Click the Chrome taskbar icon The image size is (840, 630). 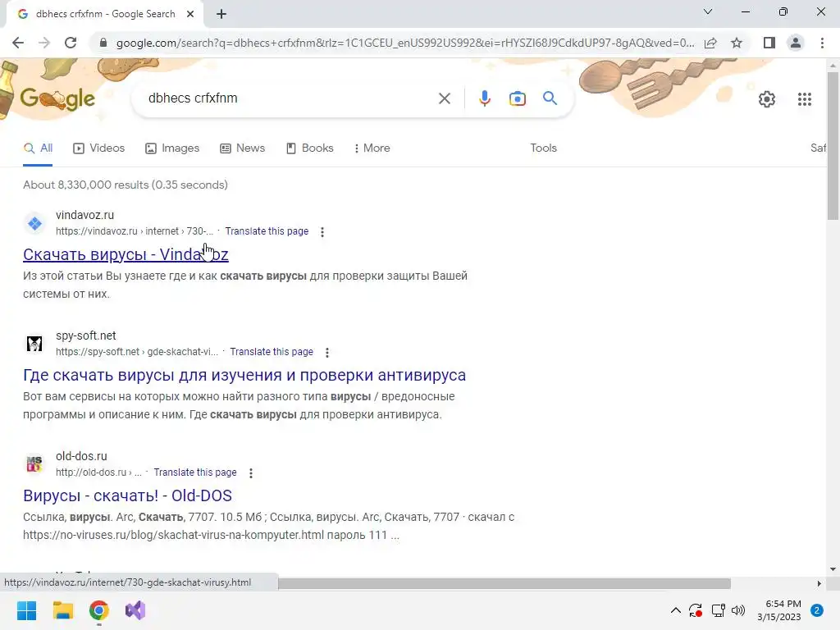tap(99, 610)
